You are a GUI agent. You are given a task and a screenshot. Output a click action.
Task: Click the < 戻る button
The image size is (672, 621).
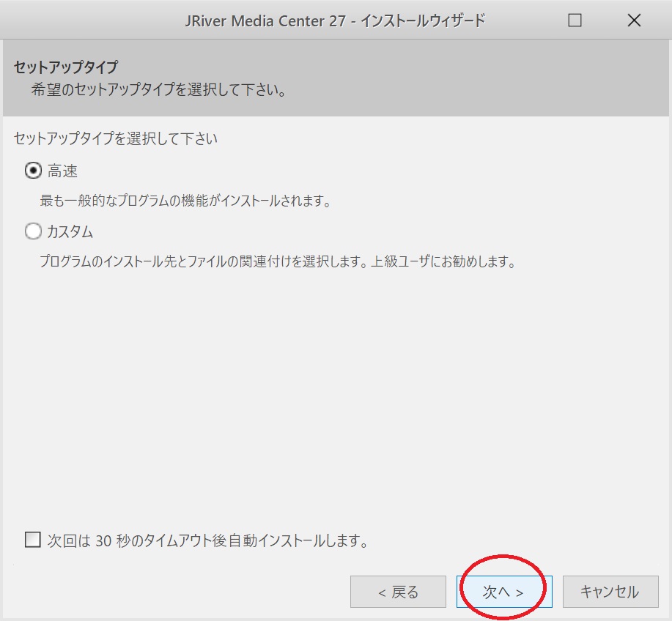398,592
